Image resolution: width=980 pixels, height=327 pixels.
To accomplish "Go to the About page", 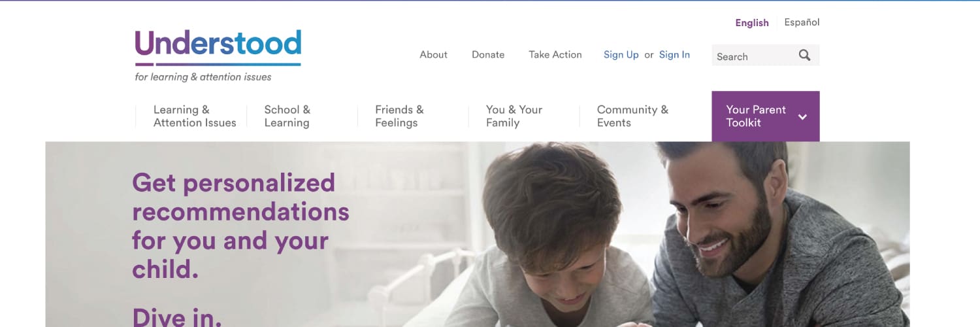I will click(433, 55).
